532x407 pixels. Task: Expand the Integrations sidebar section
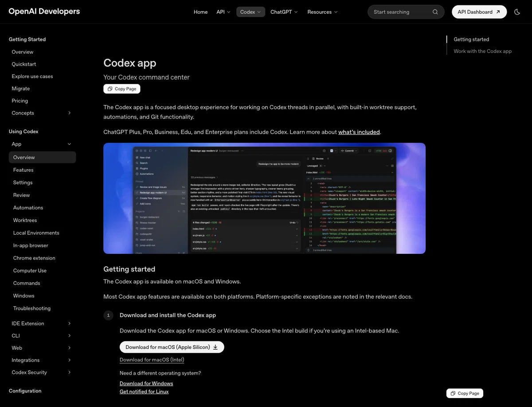[x=69, y=360]
